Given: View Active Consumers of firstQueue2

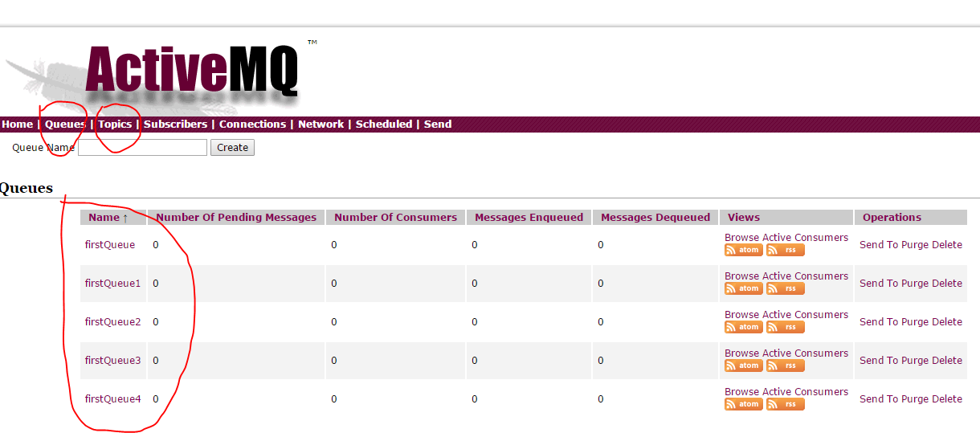Looking at the screenshot, I should 805,315.
